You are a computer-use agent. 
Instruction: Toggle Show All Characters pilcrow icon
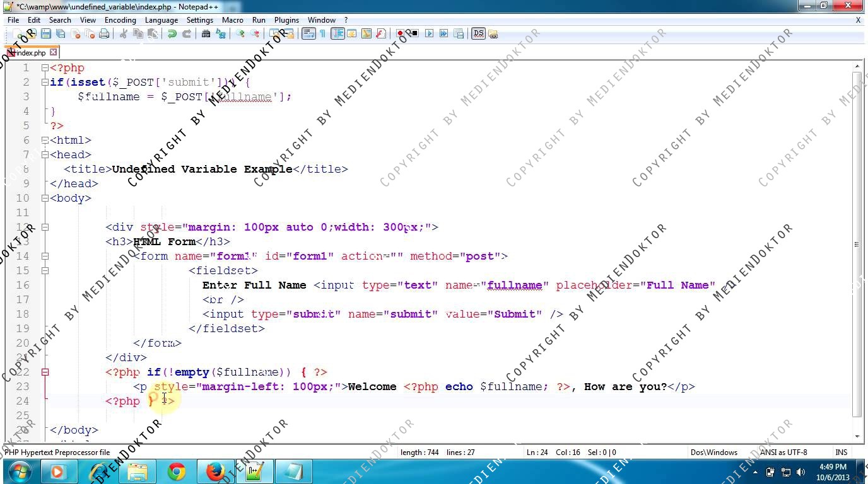pyautogui.click(x=322, y=34)
